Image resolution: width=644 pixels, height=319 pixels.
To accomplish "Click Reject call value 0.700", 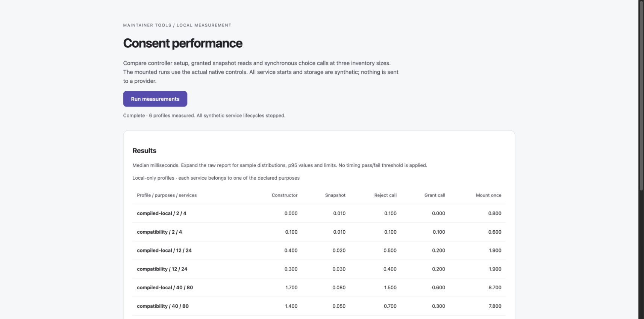I will 390,306.
